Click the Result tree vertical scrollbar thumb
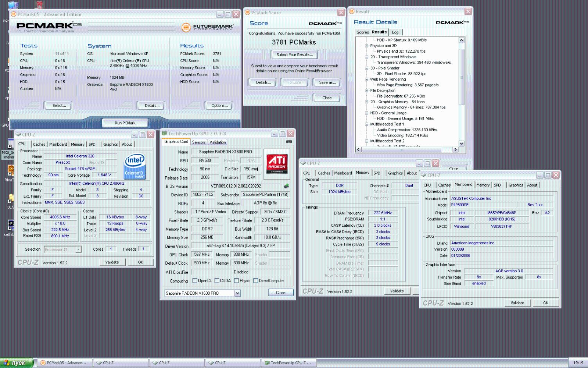The image size is (588, 368). (x=462, y=77)
